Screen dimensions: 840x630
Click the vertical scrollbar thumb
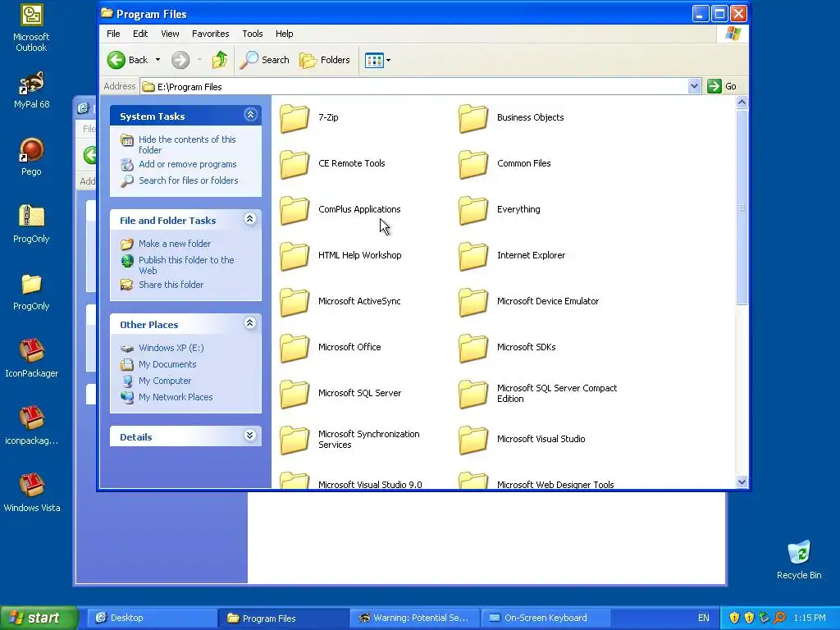(x=742, y=207)
